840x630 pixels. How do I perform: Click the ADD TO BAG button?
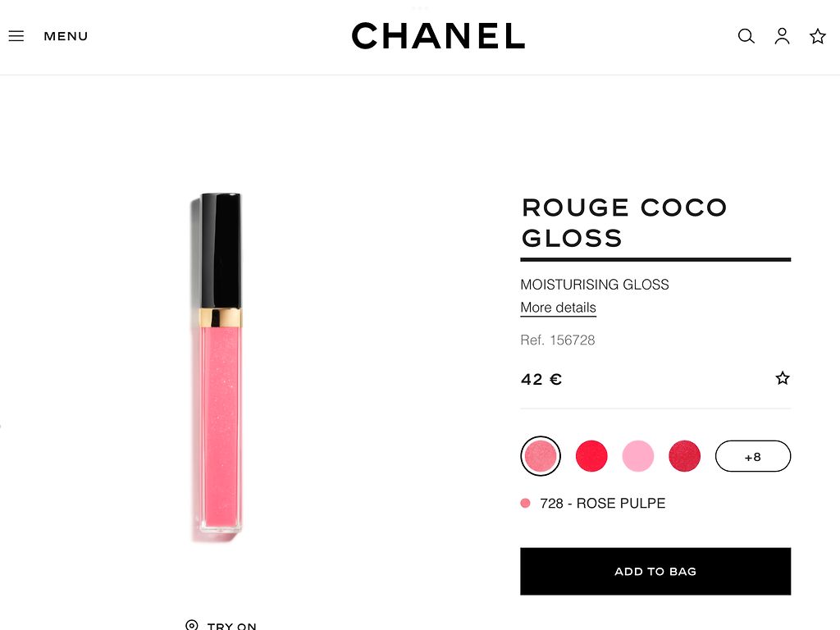[x=655, y=571]
